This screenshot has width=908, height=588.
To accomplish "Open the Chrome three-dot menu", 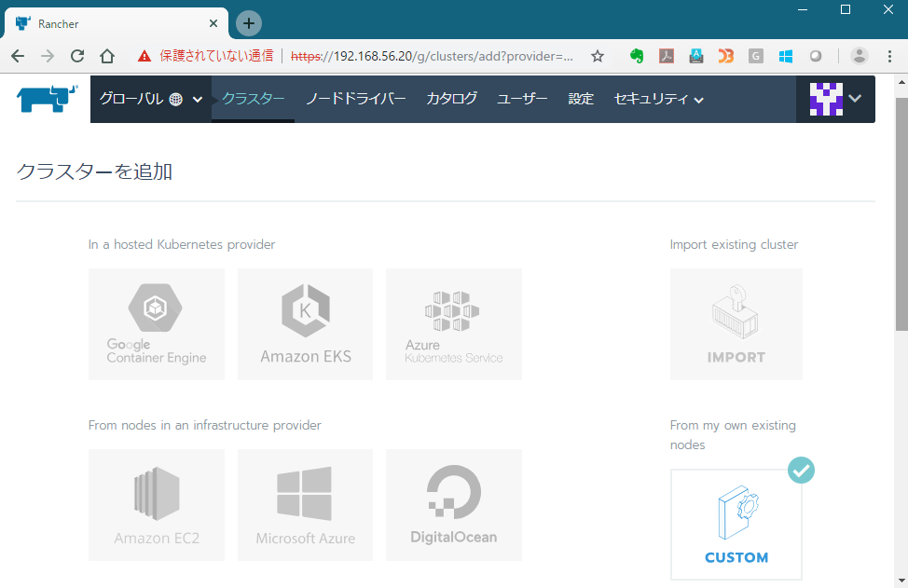I will (889, 56).
